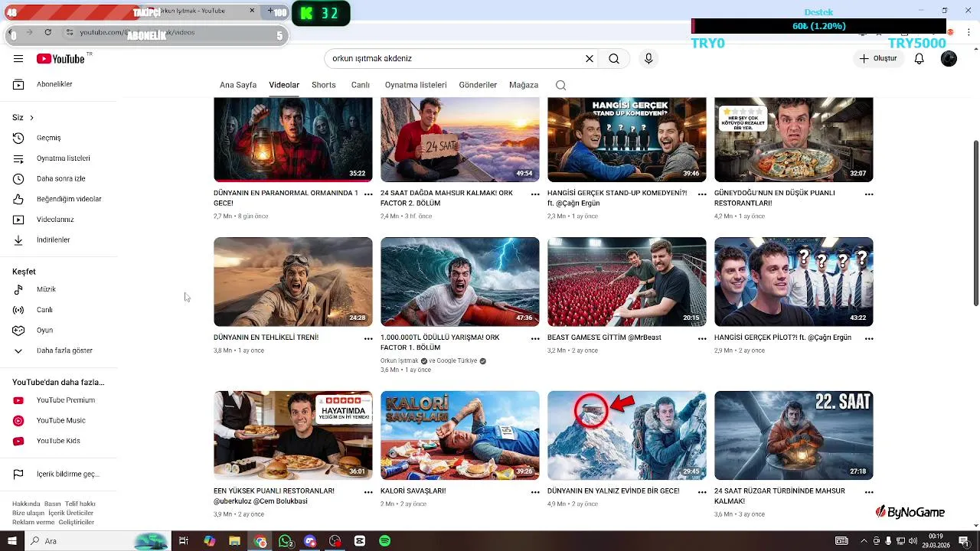Image resolution: width=980 pixels, height=551 pixels.
Task: Open Windows Start menu
Action: pos(11,541)
